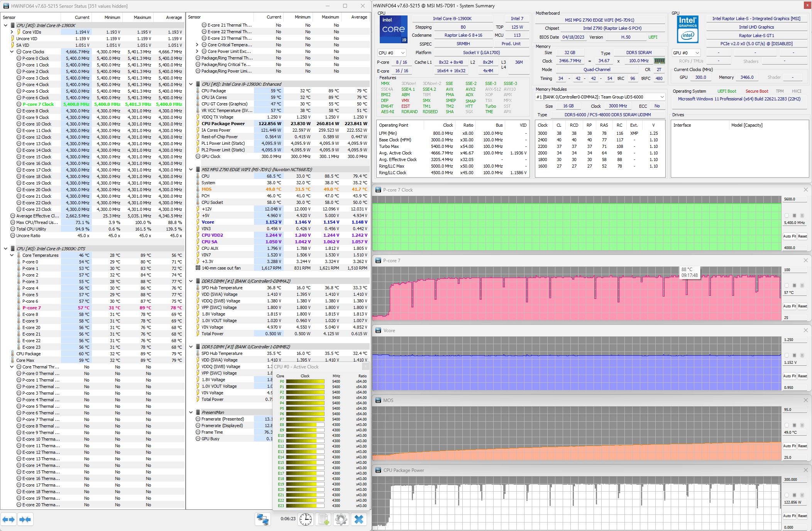This screenshot has width=812, height=531.
Task: Click the clock reset timer icon
Action: coord(306,519)
